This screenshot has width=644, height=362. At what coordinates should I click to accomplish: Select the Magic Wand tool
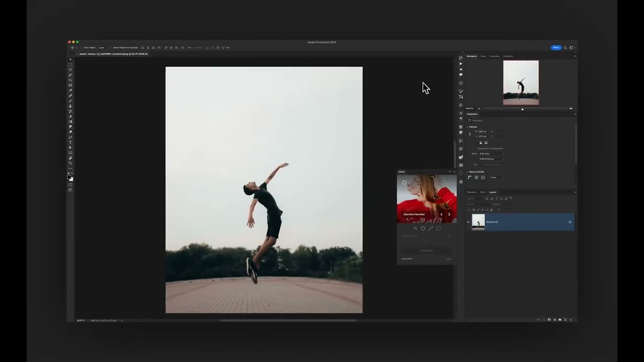(x=70, y=75)
